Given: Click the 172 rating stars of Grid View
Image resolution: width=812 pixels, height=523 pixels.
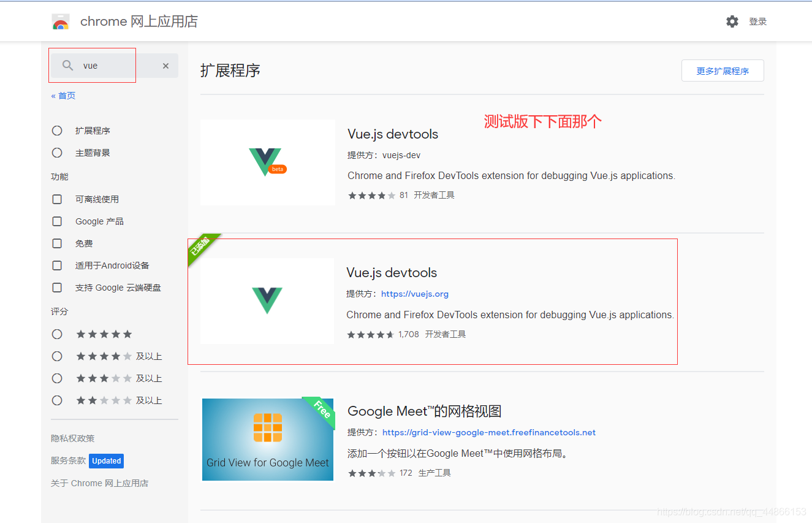Looking at the screenshot, I should 372,473.
